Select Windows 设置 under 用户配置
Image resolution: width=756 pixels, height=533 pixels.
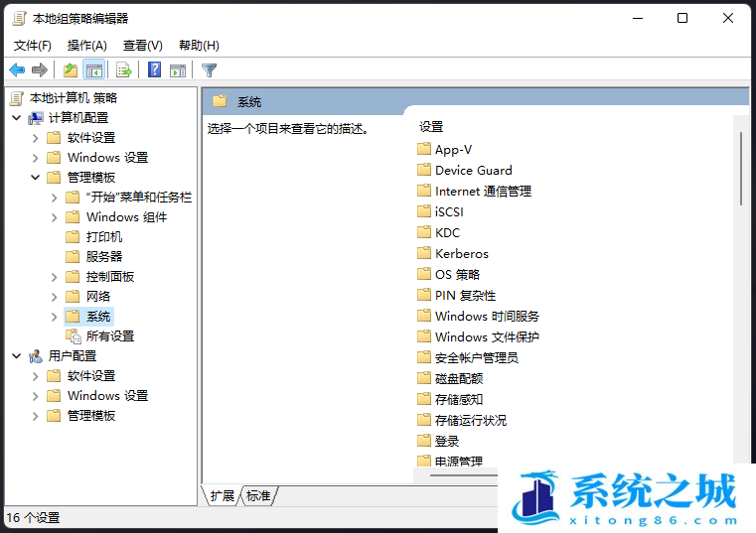pyautogui.click(x=107, y=396)
